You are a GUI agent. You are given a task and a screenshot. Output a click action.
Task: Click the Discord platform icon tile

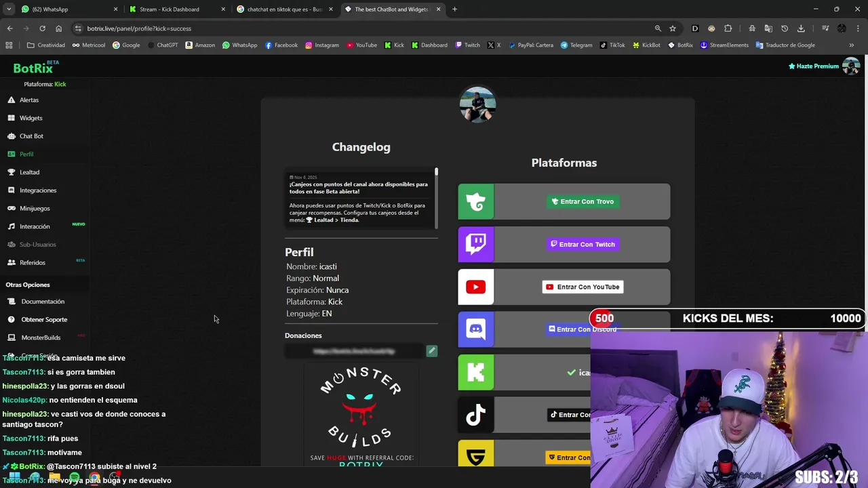(x=476, y=329)
